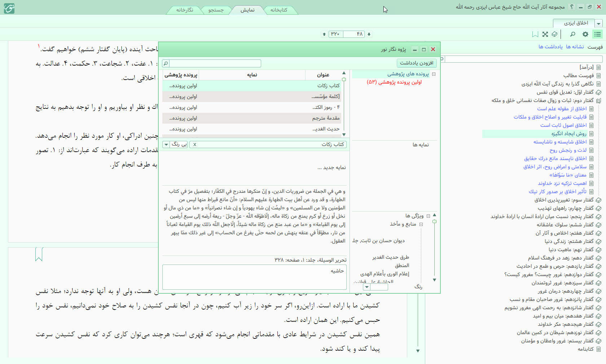Open the اخلاق ایزدی book dropdown arrow
Viewport: 606px width, 364px height.
(599, 23)
